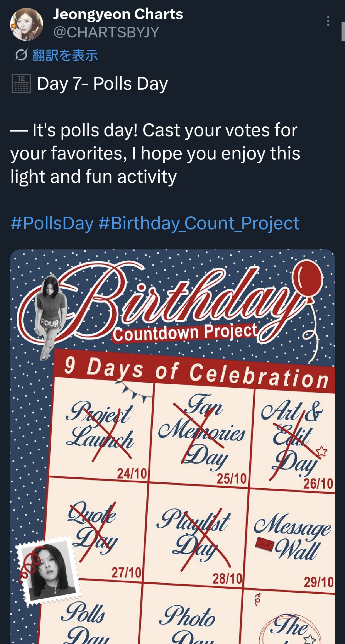Click the translate icon beside 翻訳を表示
Image resolution: width=345 pixels, height=644 pixels.
click(21, 55)
